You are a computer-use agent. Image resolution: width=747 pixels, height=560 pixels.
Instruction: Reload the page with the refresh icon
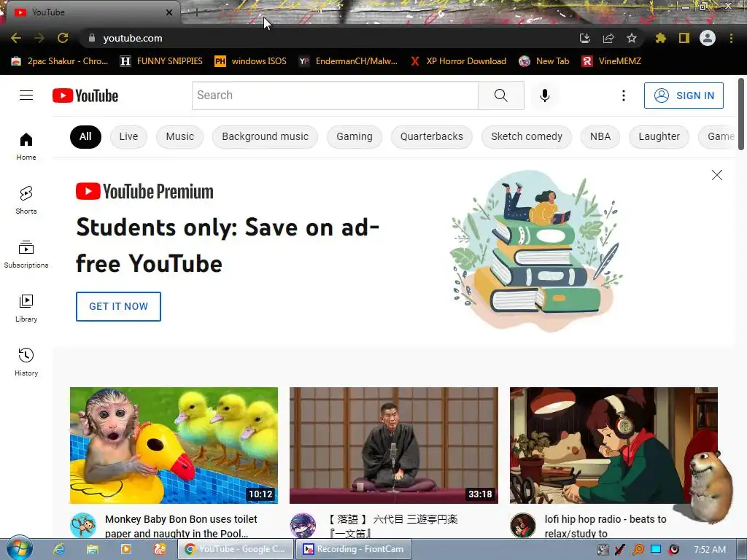63,38
